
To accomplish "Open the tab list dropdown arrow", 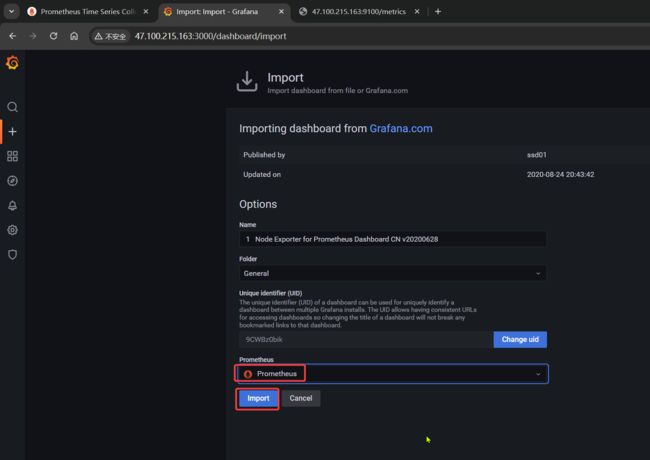I will pyautogui.click(x=12, y=12).
